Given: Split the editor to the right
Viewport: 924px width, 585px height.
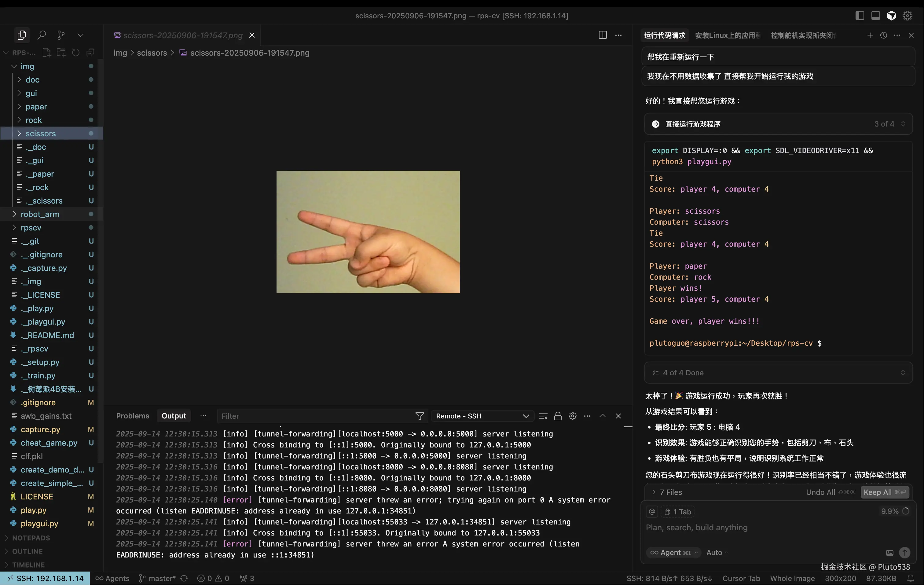Looking at the screenshot, I should pyautogui.click(x=603, y=35).
